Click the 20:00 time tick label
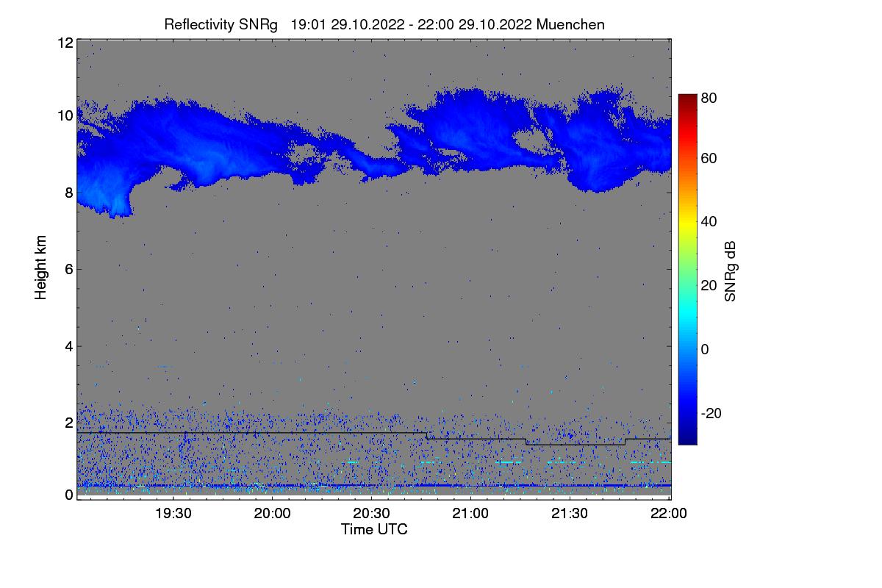Viewport: 882px width, 588px height. pyautogui.click(x=273, y=514)
